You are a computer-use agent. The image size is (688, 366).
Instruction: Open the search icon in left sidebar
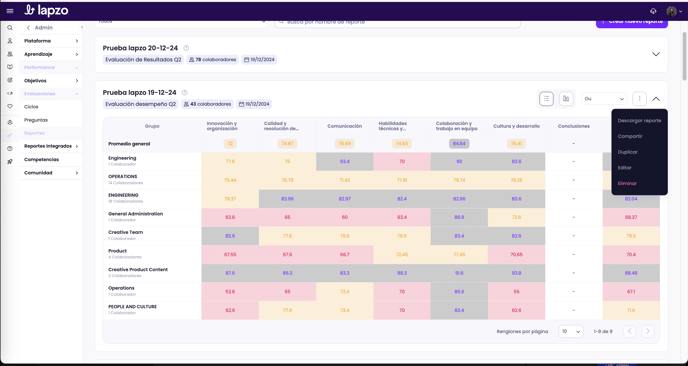click(10, 28)
